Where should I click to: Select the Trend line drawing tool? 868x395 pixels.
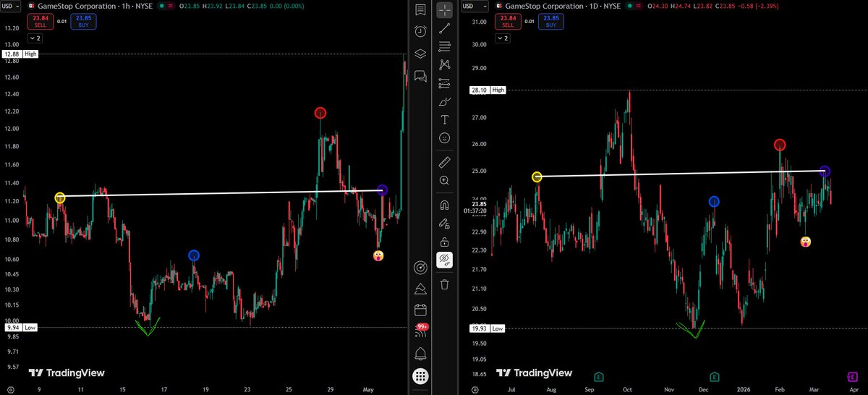pos(444,27)
